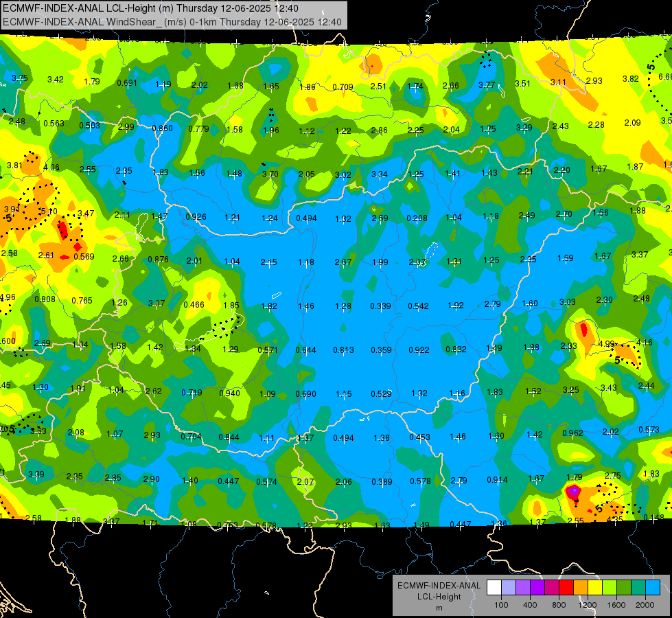Click the wind shear value 0.563
The height and width of the screenshot is (618, 672).
click(54, 124)
